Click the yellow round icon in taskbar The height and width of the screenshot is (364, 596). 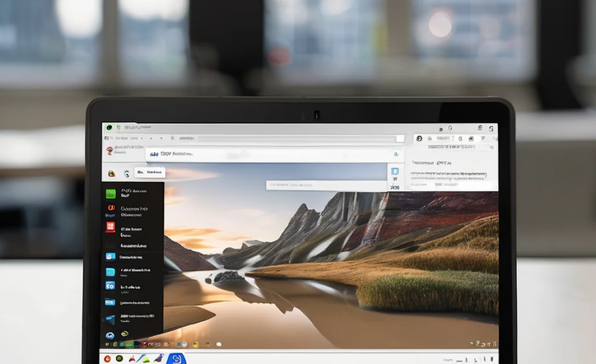tap(196, 344)
